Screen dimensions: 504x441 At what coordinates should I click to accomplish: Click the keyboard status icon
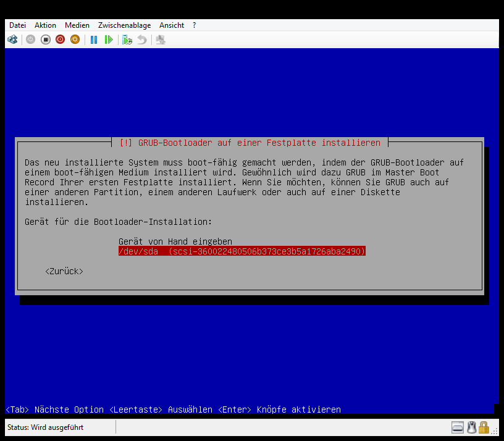pos(458,427)
